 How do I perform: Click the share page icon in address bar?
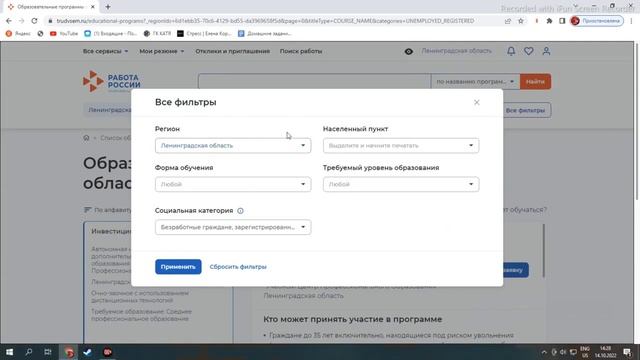[x=508, y=21]
